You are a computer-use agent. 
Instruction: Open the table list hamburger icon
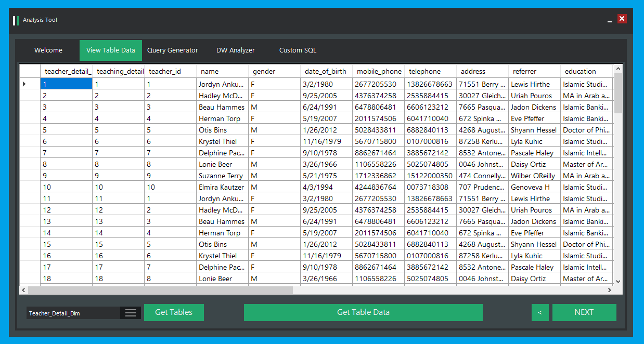click(x=130, y=312)
